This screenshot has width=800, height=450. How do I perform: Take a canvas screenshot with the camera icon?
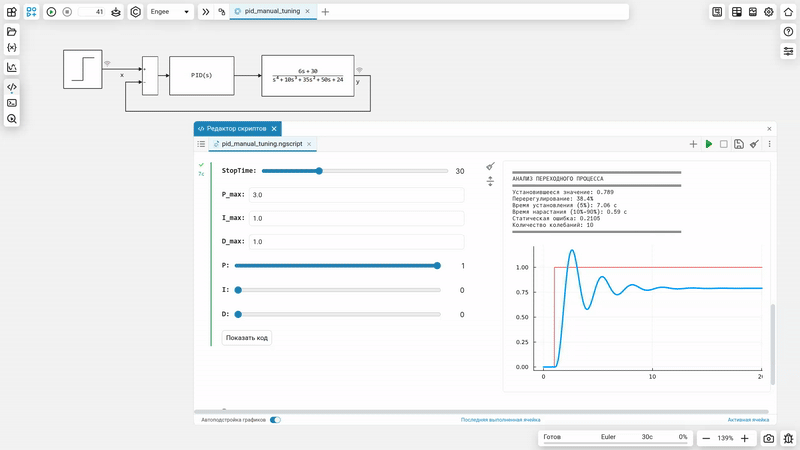[769, 438]
